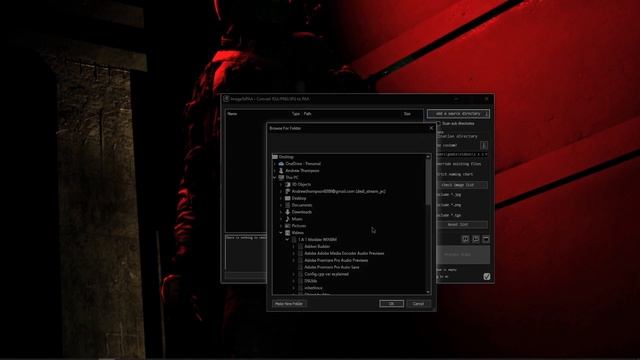Expand the Music folder node
Viewport: 640px width, 360px height.
pos(281,219)
